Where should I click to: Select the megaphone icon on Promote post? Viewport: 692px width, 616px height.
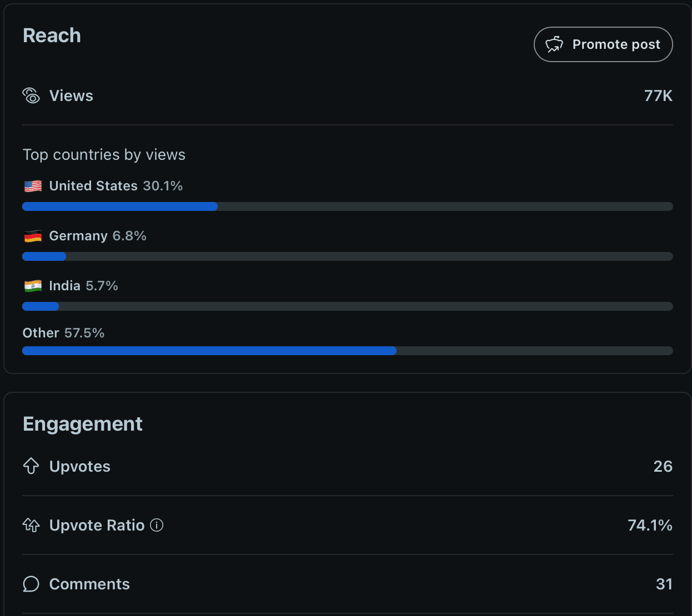coord(553,44)
